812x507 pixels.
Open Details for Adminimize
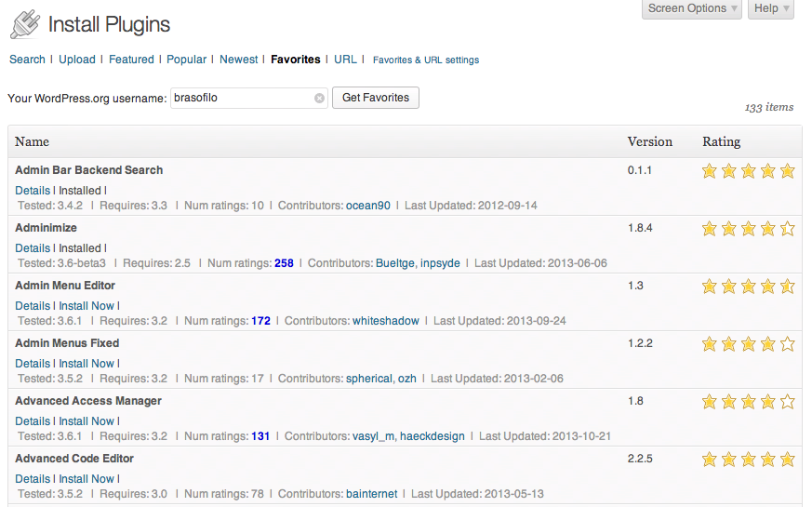(33, 248)
